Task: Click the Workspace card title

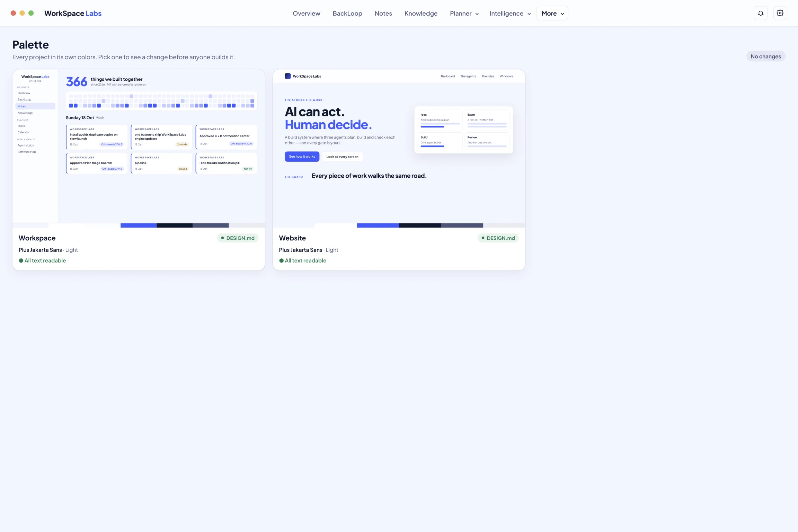Action: point(37,238)
